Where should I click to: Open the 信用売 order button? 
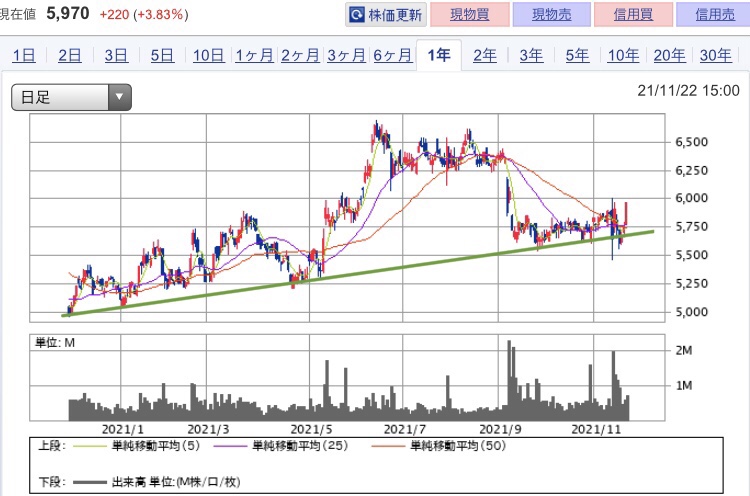714,14
